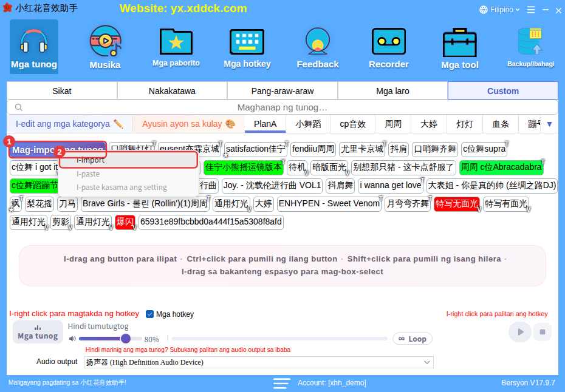Play the c位舞supra sound button
Viewport: 565px width, 392px height.
tap(484, 149)
